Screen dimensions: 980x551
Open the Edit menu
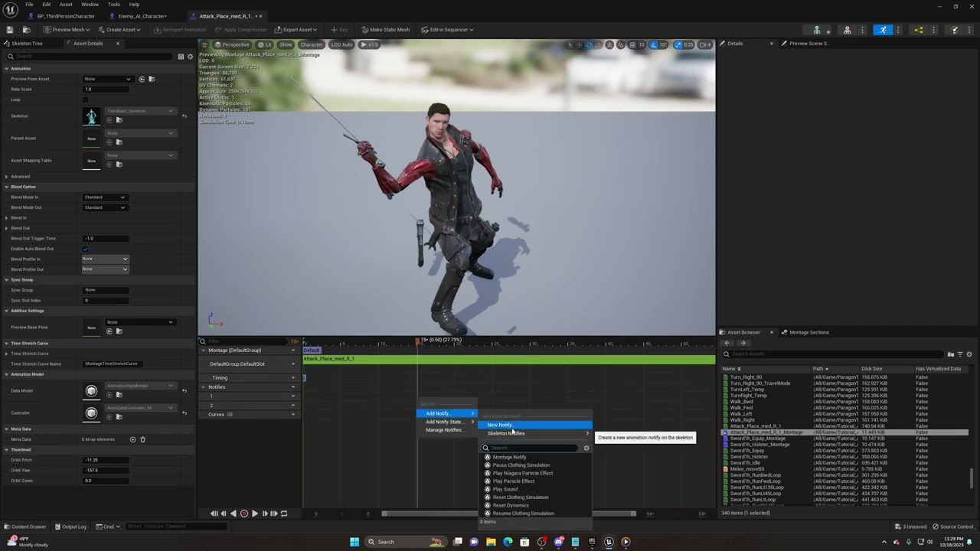pyautogui.click(x=47, y=5)
